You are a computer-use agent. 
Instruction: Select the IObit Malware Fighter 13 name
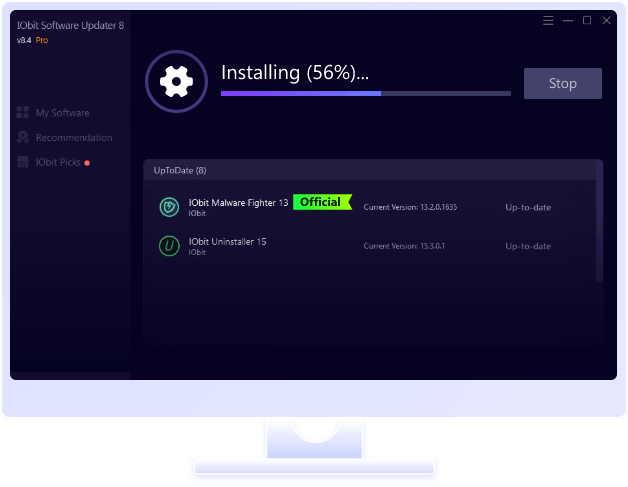tap(238, 203)
